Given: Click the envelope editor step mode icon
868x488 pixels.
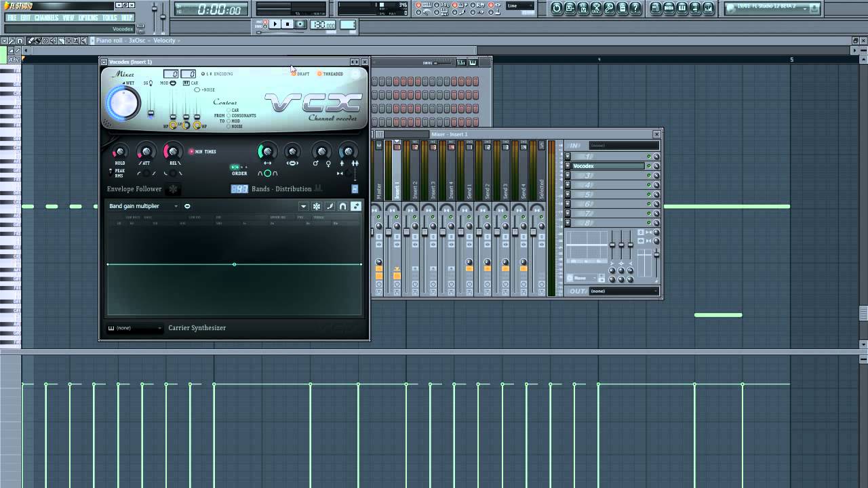Looking at the screenshot, I should click(x=356, y=206).
